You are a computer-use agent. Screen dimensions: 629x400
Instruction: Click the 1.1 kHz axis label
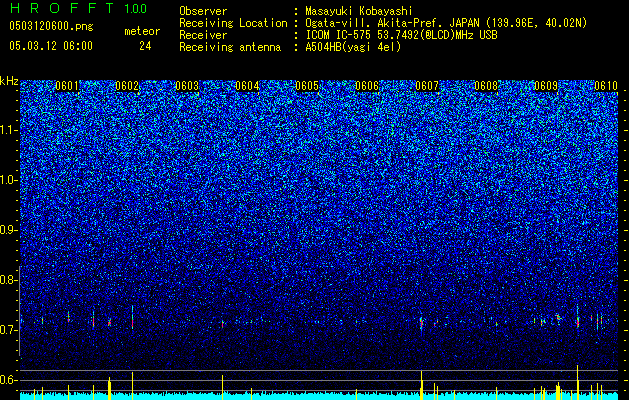click(9, 130)
